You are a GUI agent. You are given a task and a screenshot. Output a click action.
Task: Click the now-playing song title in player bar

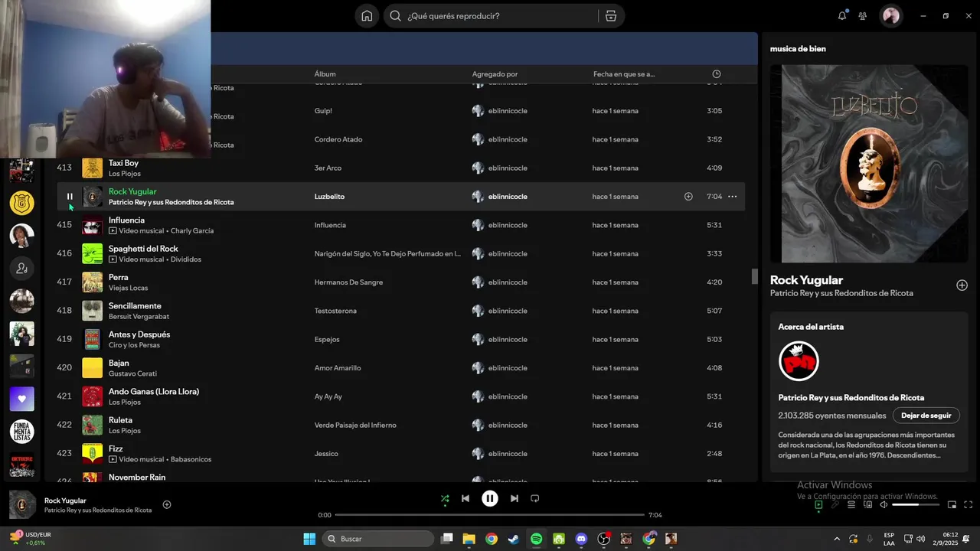[65, 500]
